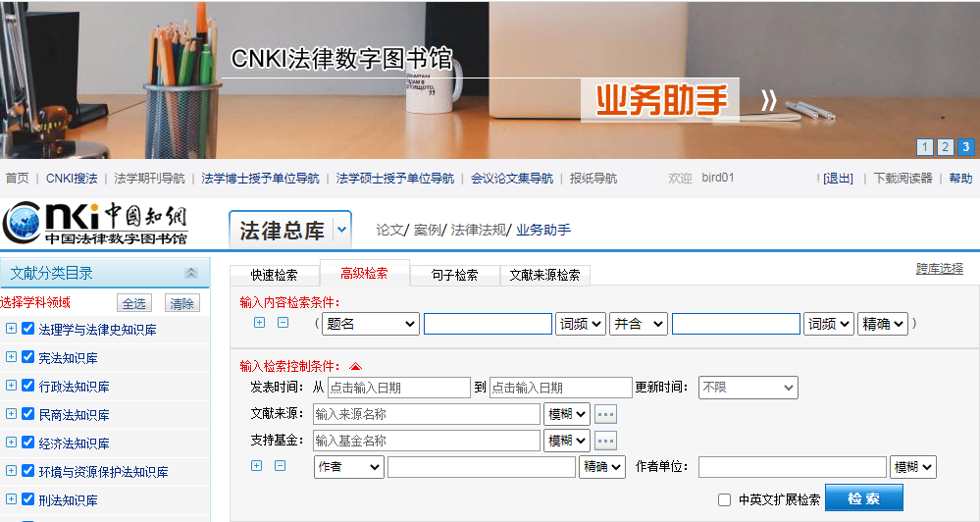Open the 作者 field type dropdown
The height and width of the screenshot is (522, 980).
click(349, 467)
